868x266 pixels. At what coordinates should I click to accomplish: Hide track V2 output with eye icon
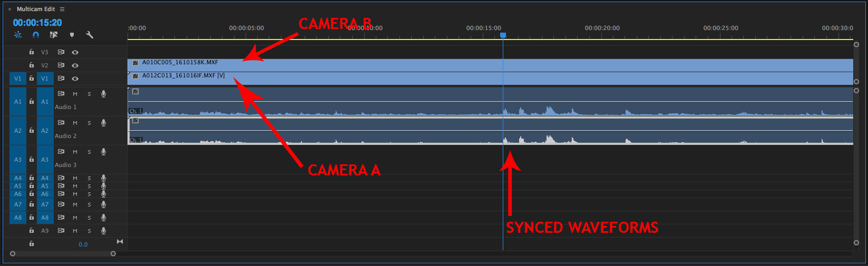75,65
